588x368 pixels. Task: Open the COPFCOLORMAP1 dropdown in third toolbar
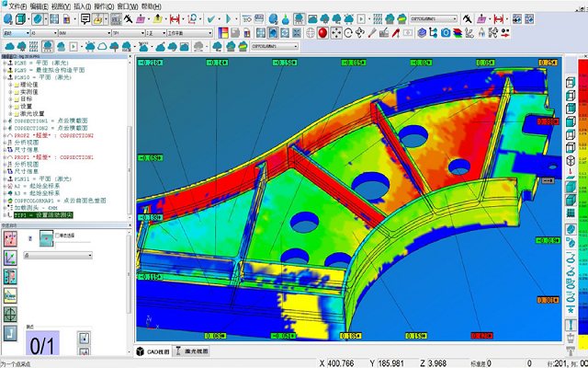[275, 47]
